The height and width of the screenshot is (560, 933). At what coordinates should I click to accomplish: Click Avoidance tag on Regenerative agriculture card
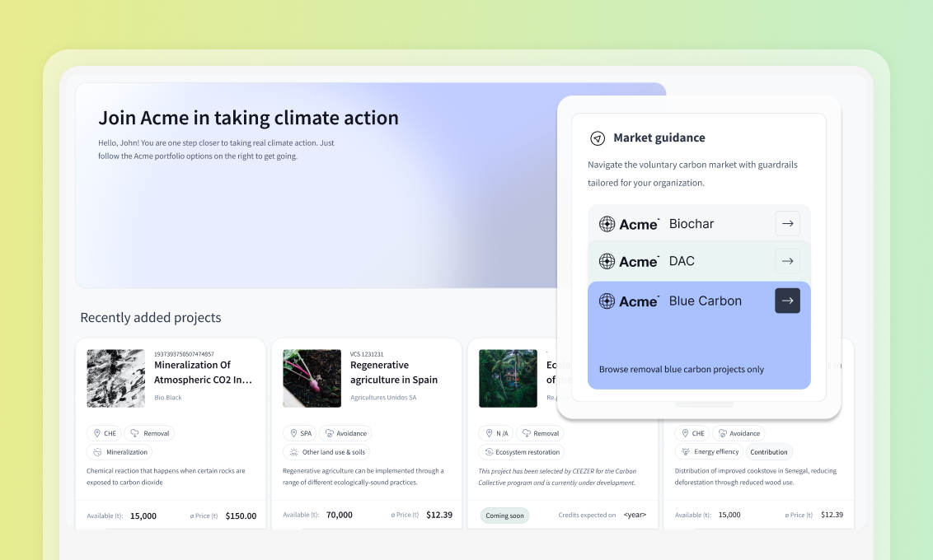click(345, 433)
